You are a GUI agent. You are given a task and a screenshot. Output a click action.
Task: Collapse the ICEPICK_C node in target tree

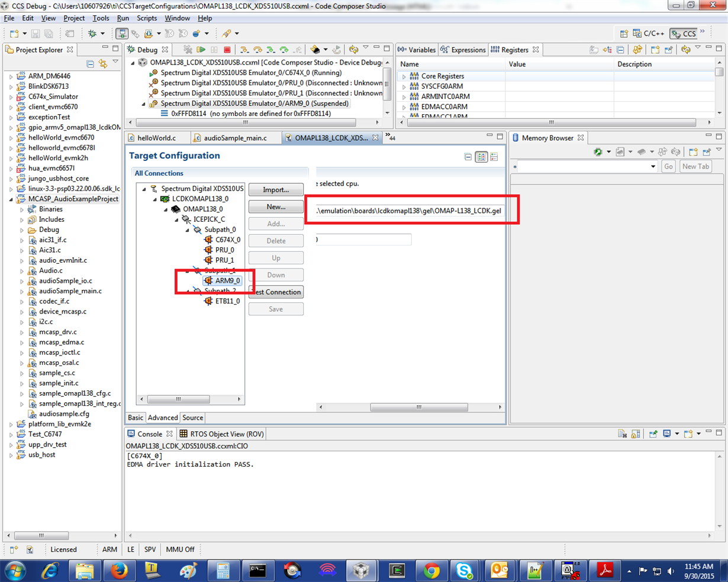point(176,219)
